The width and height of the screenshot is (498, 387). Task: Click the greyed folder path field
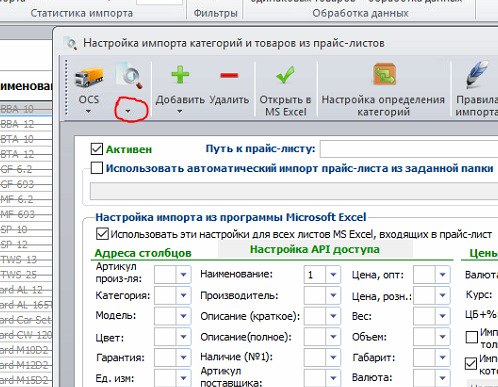coord(294,191)
